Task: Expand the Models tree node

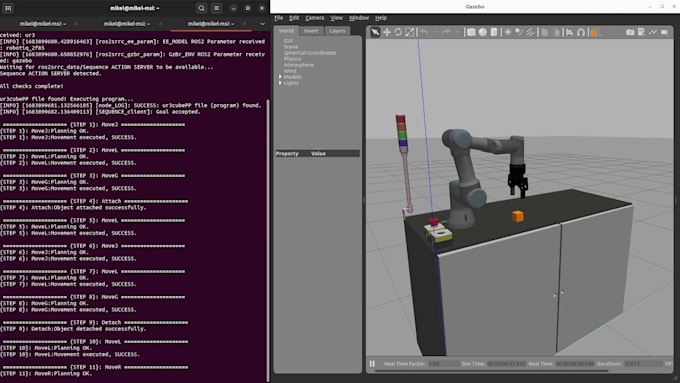Action: 280,77
